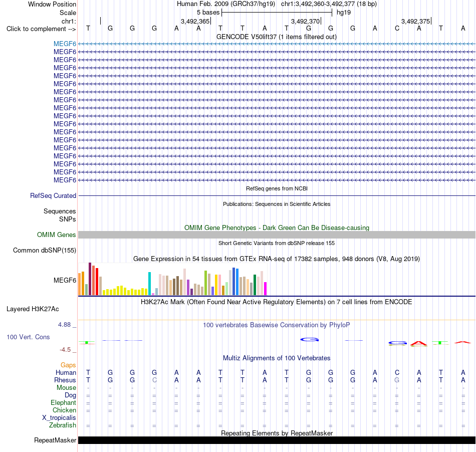The width and height of the screenshot is (476, 452).
Task: Click the Sequences track label
Action: click(60, 211)
